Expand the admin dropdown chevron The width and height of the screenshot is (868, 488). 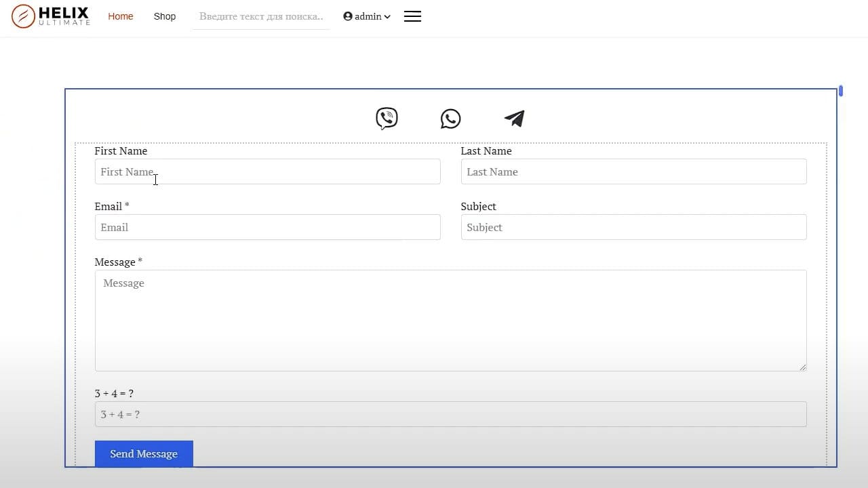click(387, 17)
